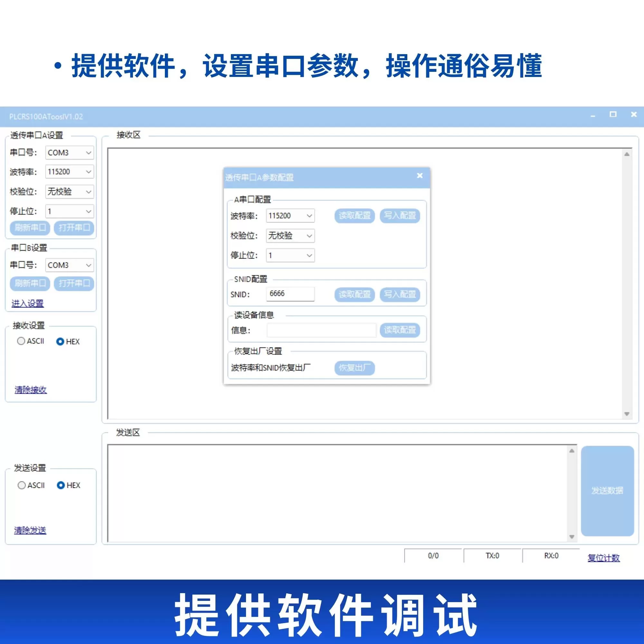
Task: Click the 发送区 scrollbar down arrow
Action: tap(572, 537)
